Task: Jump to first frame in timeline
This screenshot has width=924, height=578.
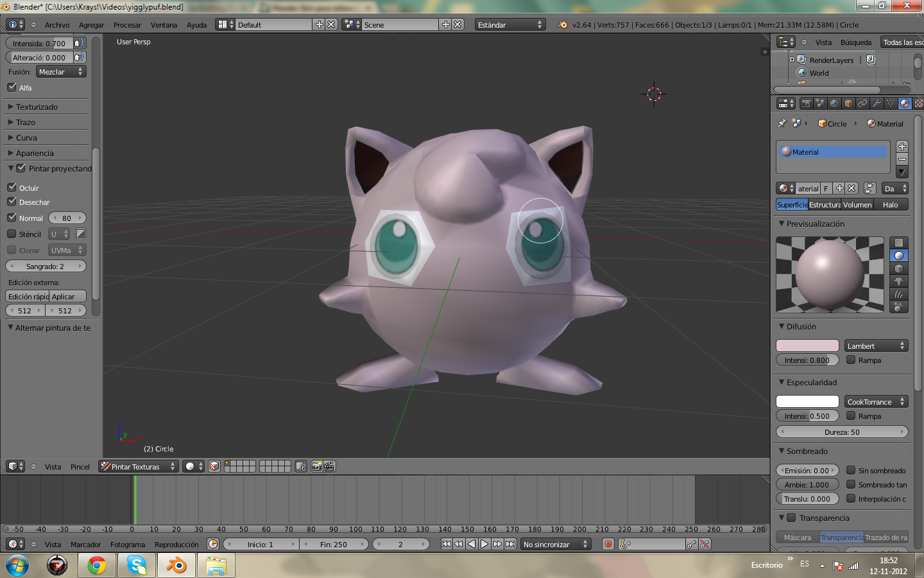Action: pyautogui.click(x=446, y=544)
